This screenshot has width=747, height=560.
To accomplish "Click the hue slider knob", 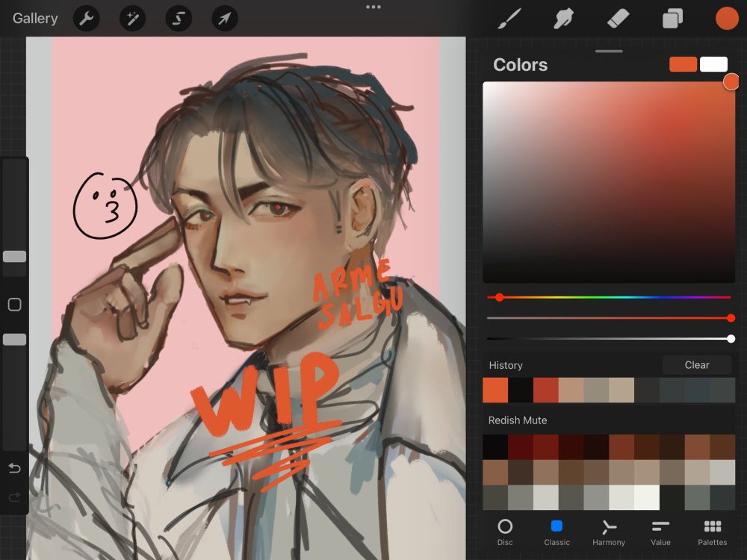I will [499, 297].
